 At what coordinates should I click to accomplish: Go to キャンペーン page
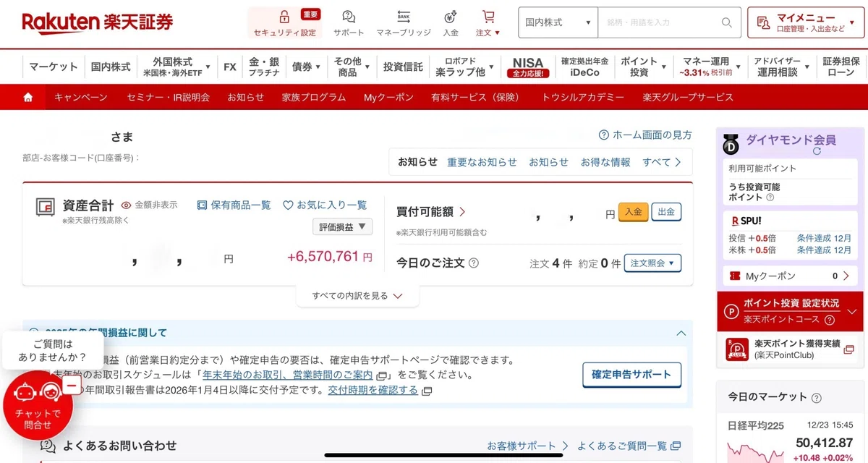(x=80, y=97)
